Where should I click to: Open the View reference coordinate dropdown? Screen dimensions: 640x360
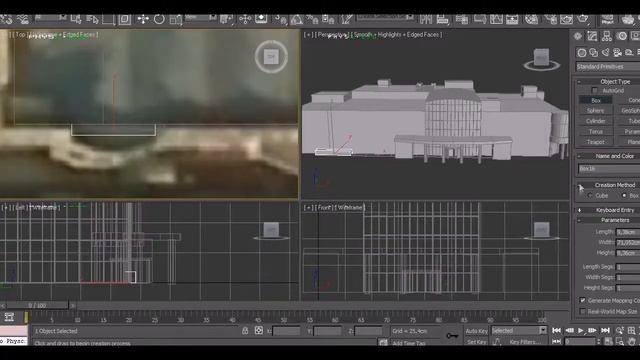(201, 18)
